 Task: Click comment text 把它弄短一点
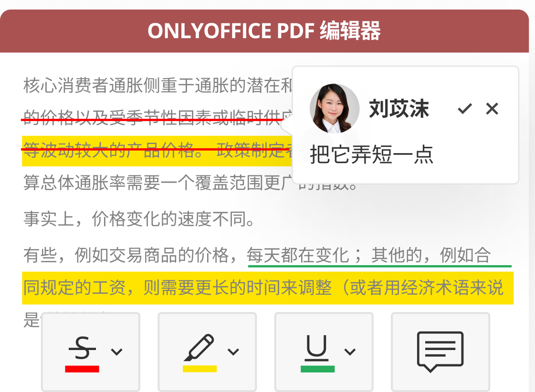coord(372,155)
